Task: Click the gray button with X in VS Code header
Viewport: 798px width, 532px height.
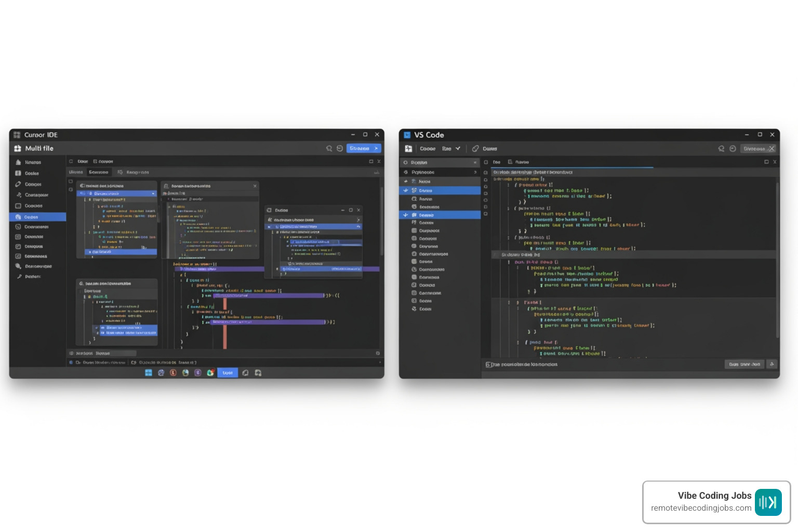Action: (758, 149)
